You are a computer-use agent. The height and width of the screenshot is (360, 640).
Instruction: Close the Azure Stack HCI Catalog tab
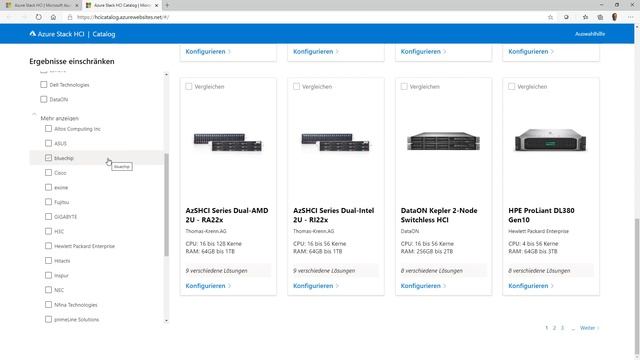(x=156, y=5)
